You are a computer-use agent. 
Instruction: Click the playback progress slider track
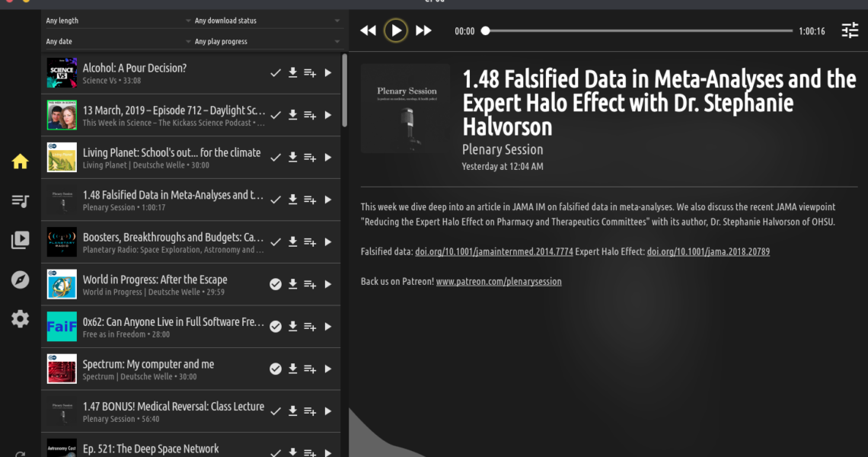638,31
